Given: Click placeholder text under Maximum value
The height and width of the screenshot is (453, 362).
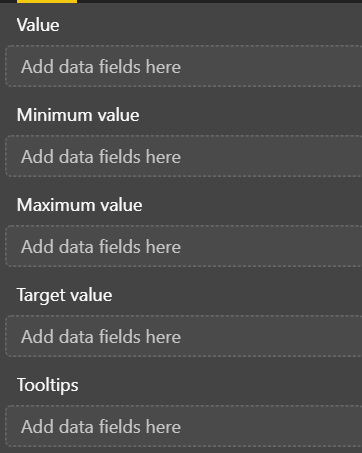Looking at the screenshot, I should 101,247.
